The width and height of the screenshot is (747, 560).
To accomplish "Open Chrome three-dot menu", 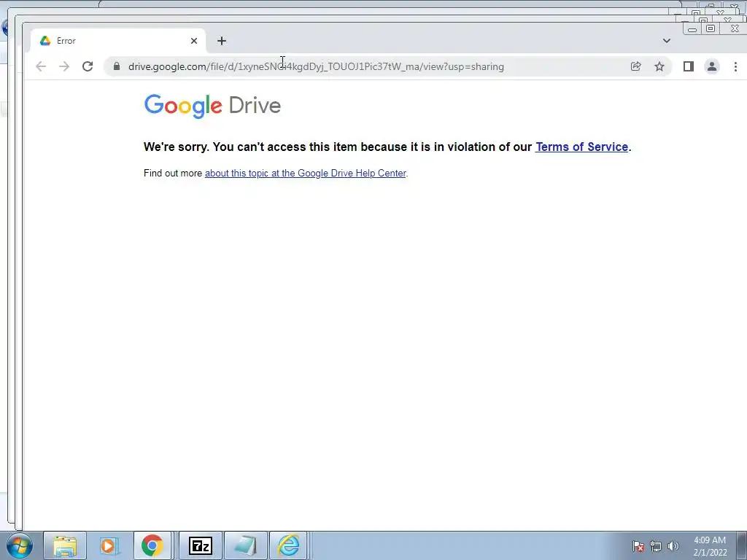I will point(735,66).
